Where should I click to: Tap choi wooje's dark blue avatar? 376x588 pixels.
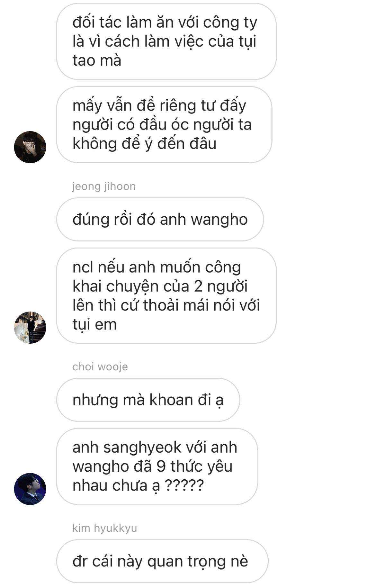[30, 489]
